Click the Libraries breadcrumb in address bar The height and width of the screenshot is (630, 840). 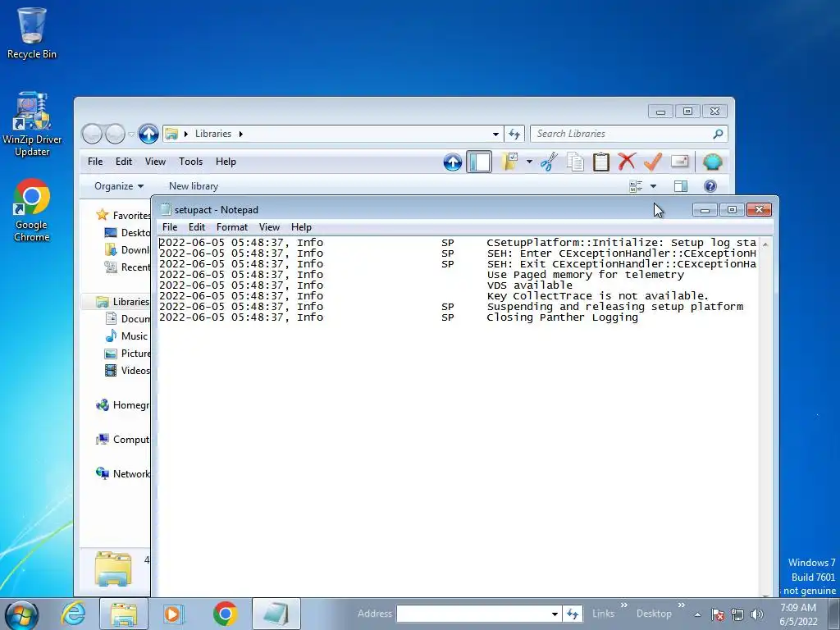[213, 134]
